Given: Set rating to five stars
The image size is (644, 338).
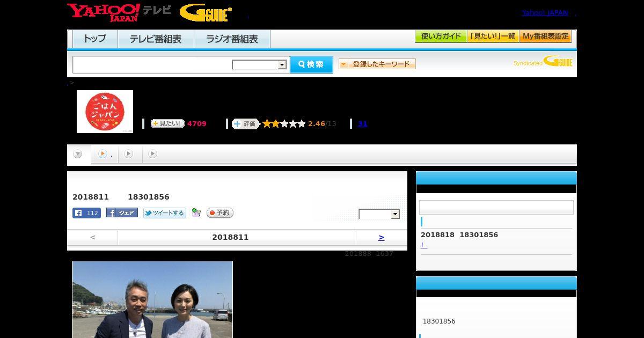Looking at the screenshot, I should 302,124.
